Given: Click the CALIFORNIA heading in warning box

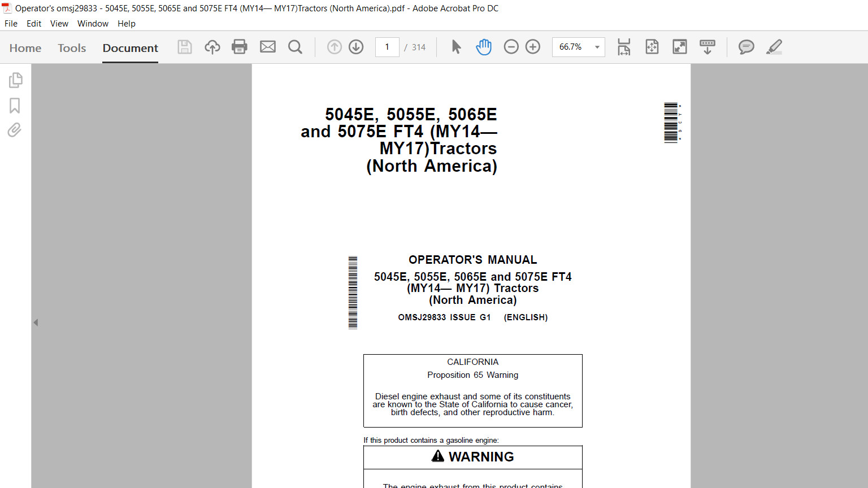Looking at the screenshot, I should [473, 362].
